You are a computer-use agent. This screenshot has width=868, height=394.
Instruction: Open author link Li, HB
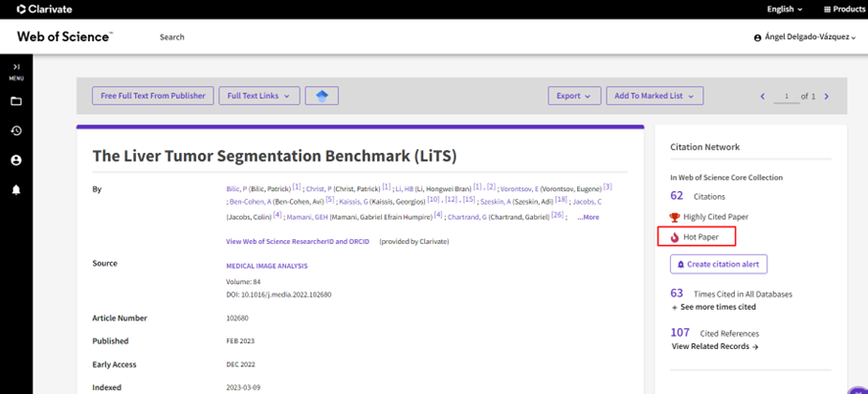405,189
